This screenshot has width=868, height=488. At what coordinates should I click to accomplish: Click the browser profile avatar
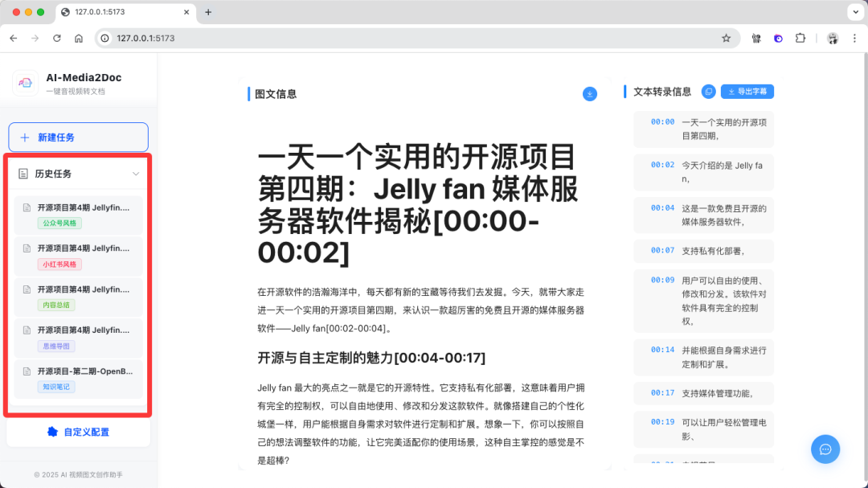click(833, 39)
